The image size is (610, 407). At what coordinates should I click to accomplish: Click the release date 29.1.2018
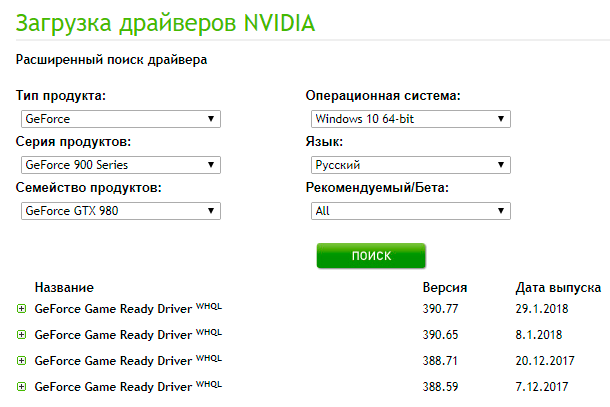coord(542,309)
